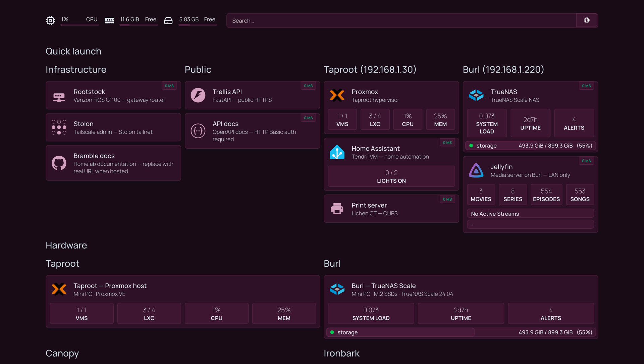
Task: Open Taproot — Proxmox host hardware card
Action: tap(183, 290)
